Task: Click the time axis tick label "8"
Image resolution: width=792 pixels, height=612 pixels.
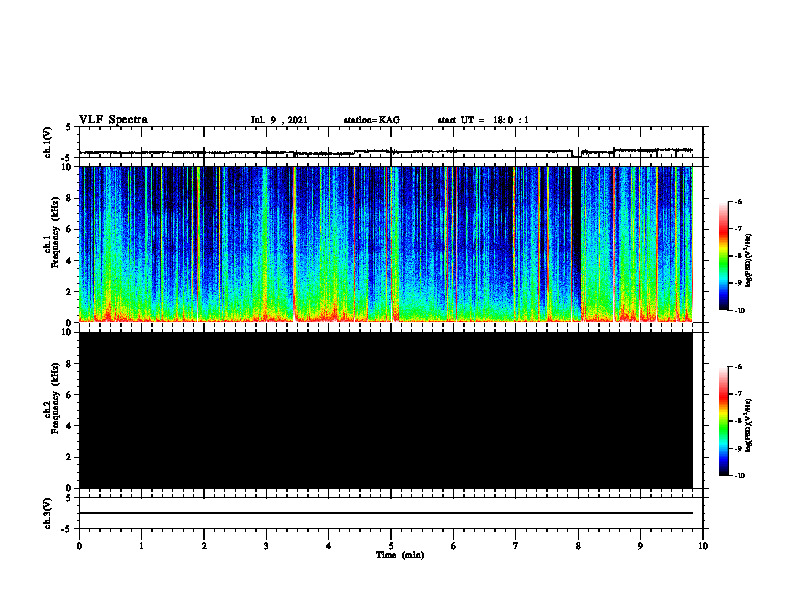Action: point(578,546)
